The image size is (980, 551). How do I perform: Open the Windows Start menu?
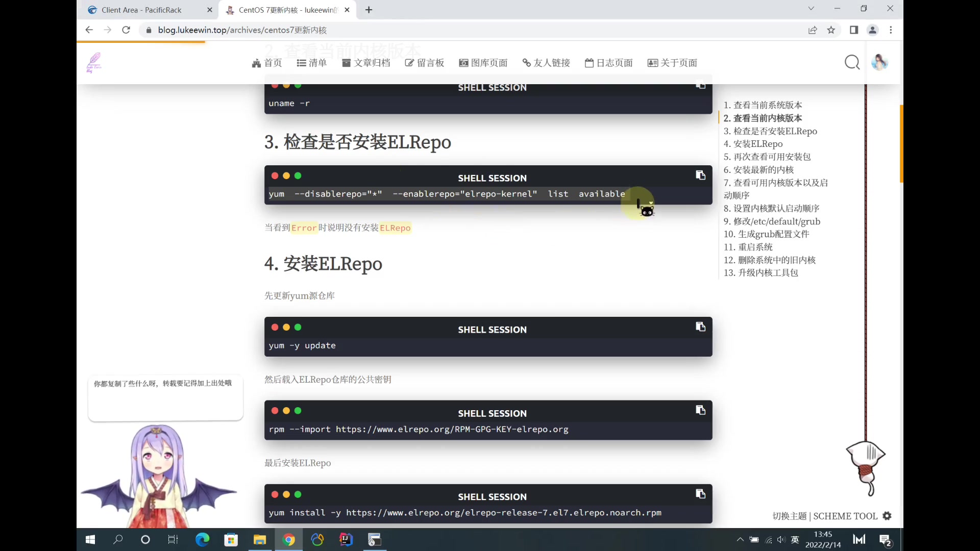[x=90, y=540]
